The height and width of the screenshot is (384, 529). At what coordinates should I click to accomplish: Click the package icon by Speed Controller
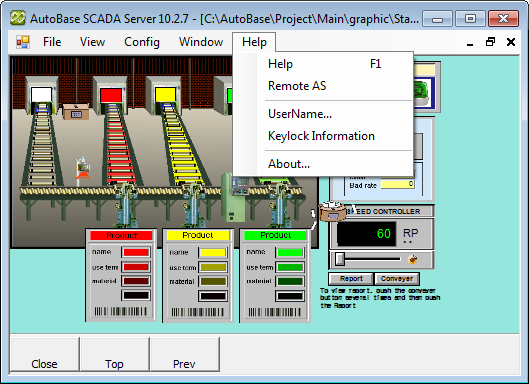[x=332, y=211]
